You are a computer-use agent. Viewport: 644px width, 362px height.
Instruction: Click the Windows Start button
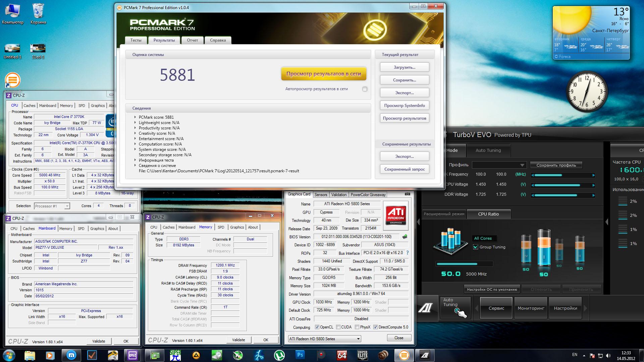pyautogui.click(x=9, y=355)
